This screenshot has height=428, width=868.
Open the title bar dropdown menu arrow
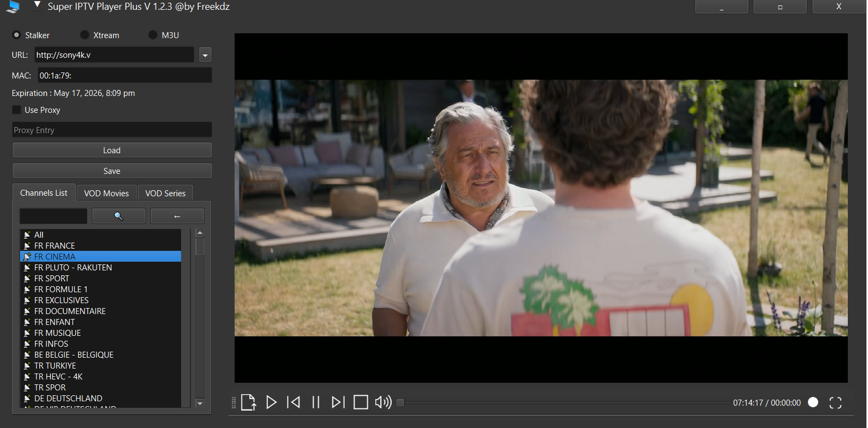[37, 5]
